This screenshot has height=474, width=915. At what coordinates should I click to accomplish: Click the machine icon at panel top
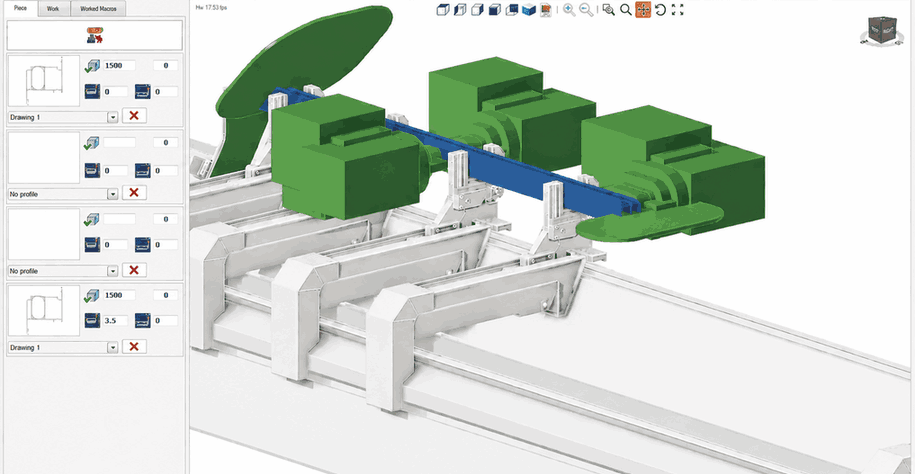95,35
